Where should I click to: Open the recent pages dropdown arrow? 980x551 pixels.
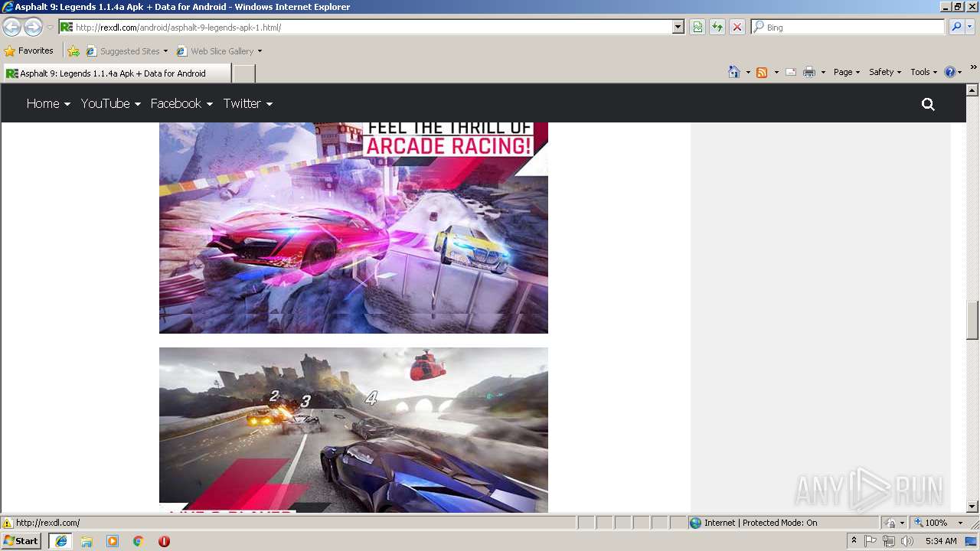tap(50, 28)
